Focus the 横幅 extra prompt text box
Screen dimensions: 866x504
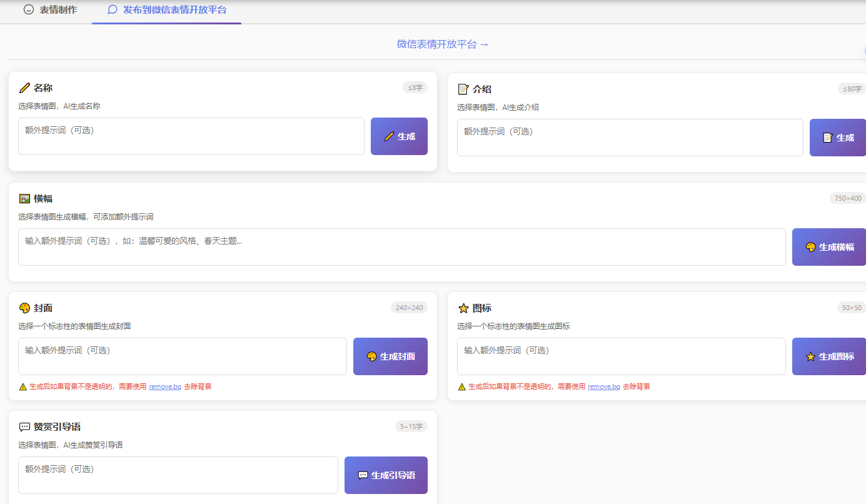tap(401, 247)
